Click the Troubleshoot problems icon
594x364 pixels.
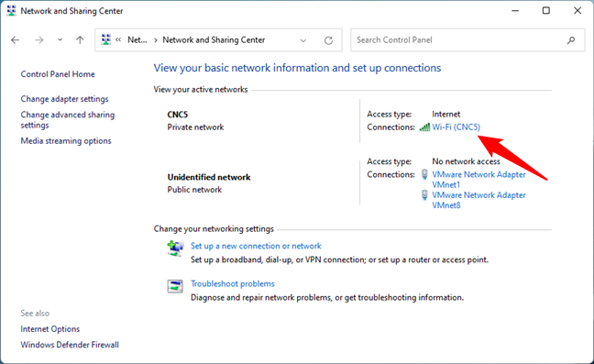click(175, 286)
